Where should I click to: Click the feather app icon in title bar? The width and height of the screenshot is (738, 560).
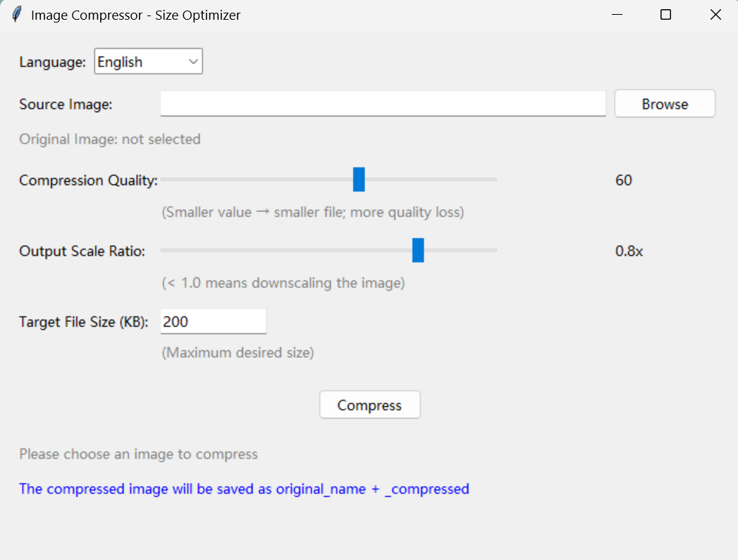[x=16, y=14]
